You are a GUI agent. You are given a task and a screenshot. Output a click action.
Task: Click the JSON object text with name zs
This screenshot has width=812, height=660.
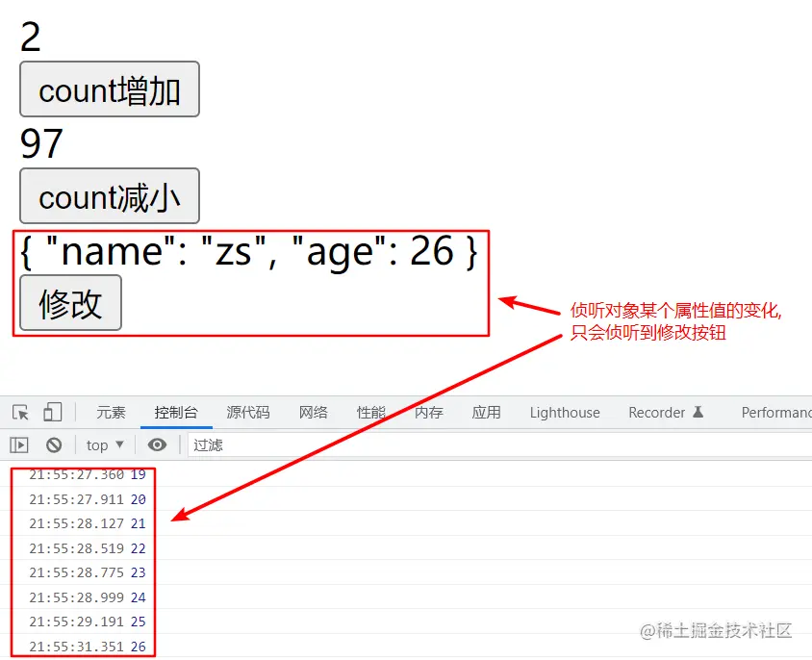pyautogui.click(x=248, y=252)
